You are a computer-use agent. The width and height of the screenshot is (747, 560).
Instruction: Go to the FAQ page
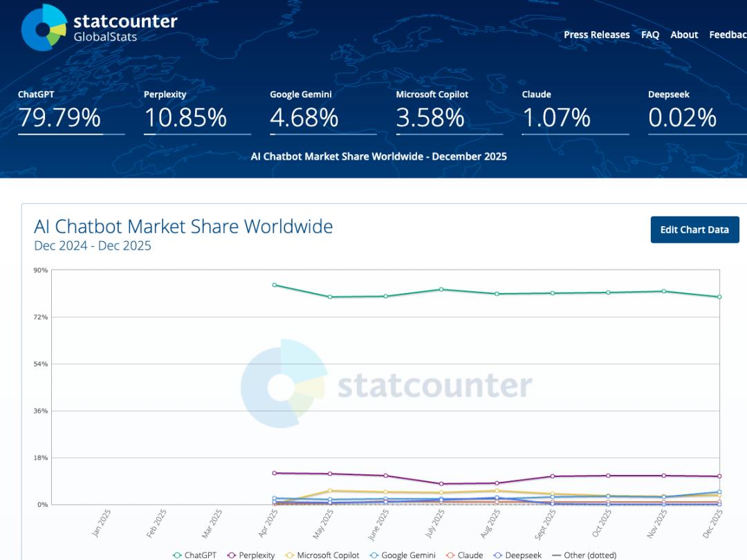coord(649,35)
